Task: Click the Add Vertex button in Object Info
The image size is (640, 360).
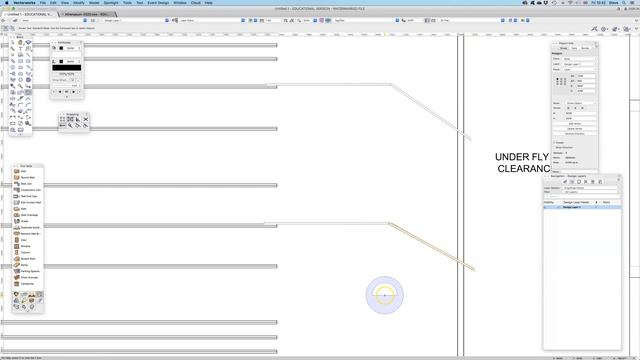Action: 575,124
